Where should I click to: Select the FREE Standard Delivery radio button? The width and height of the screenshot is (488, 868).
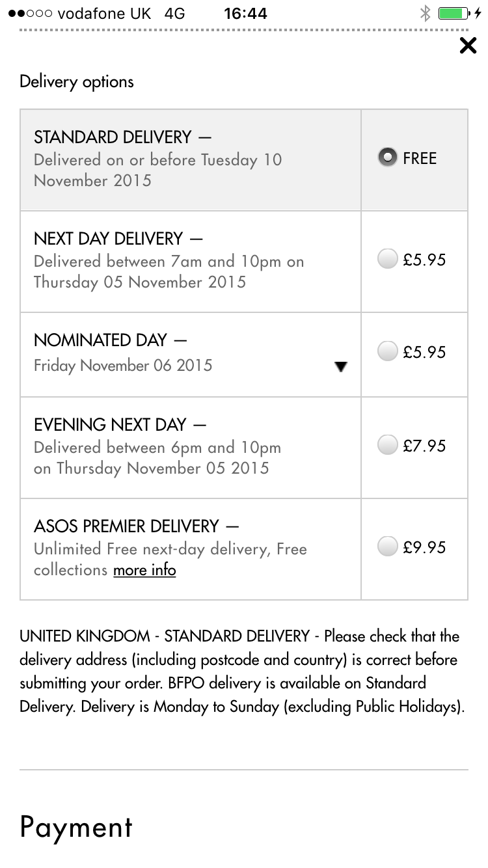click(x=388, y=158)
